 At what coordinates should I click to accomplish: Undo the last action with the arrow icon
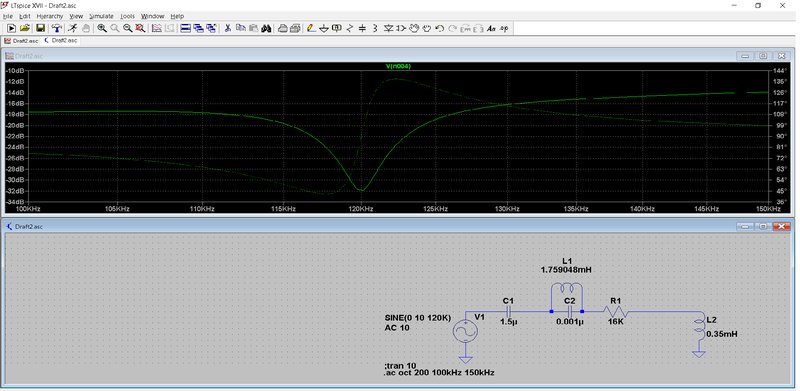point(439,28)
